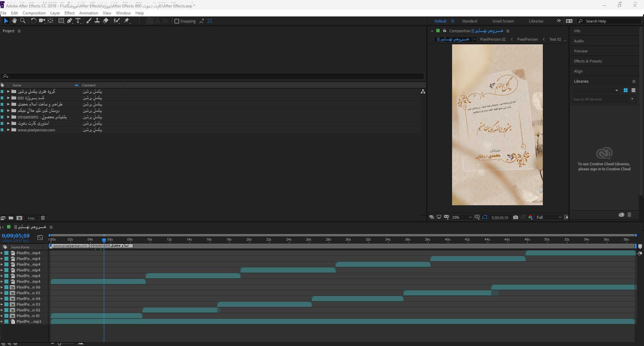644x346 pixels.
Task: Select the Zoom tool in toolbar
Action: pyautogui.click(x=23, y=21)
